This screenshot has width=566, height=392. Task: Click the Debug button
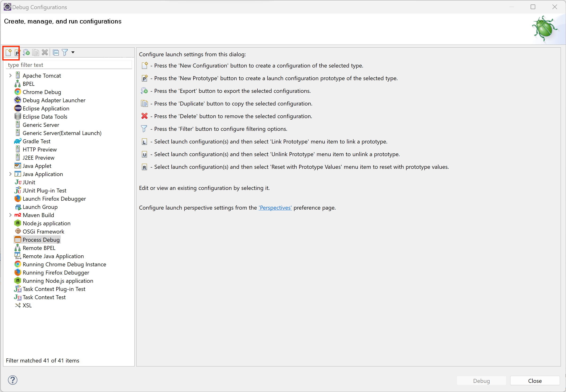pyautogui.click(x=481, y=381)
